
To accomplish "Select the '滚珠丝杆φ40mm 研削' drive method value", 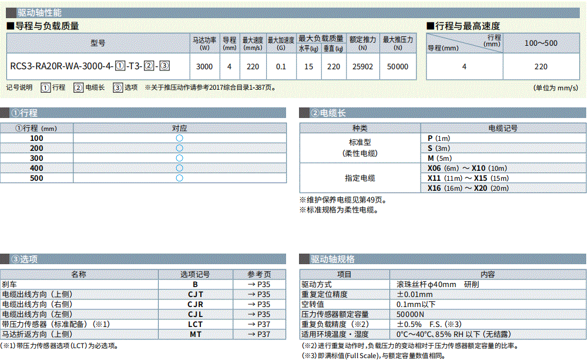I will 438,285.
